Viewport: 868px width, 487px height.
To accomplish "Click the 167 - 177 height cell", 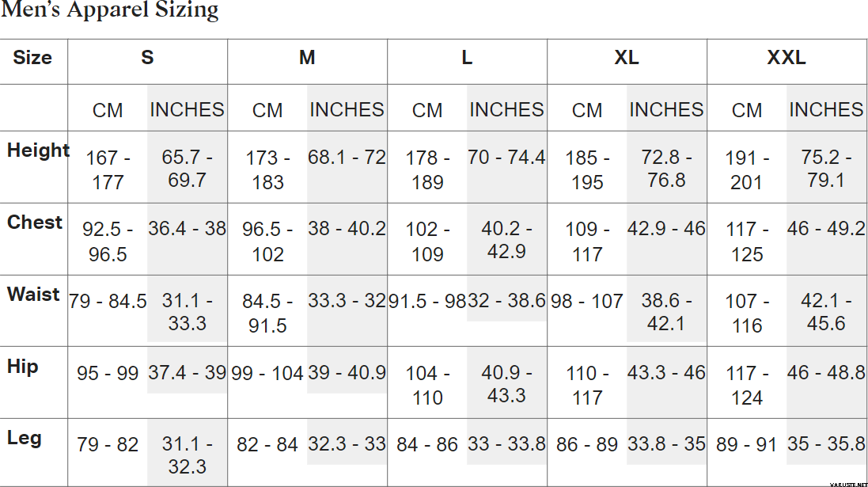I will (108, 169).
